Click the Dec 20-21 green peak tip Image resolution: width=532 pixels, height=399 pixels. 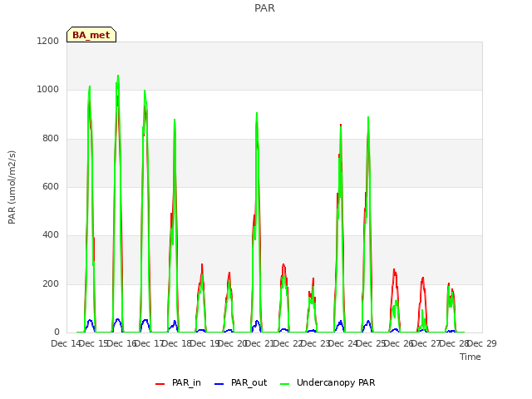[x=257, y=113]
